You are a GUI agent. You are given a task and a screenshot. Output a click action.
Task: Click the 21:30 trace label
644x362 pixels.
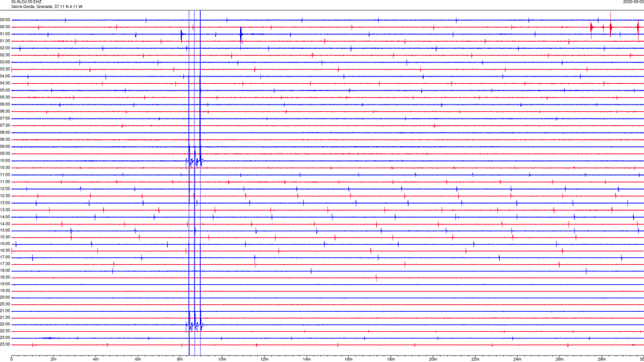tap(5, 317)
